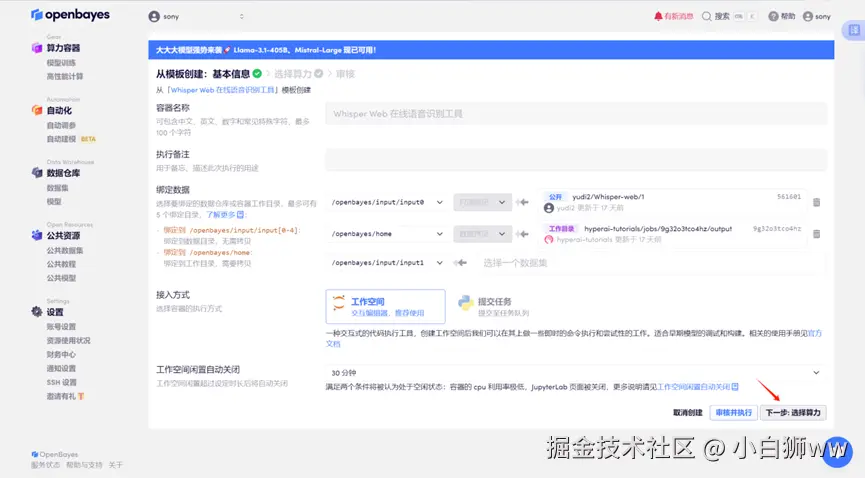Click hyperai-tutorials/jobs/9g32o3tco4hz/output path text
The height and width of the screenshot is (478, 865).
[x=658, y=229]
